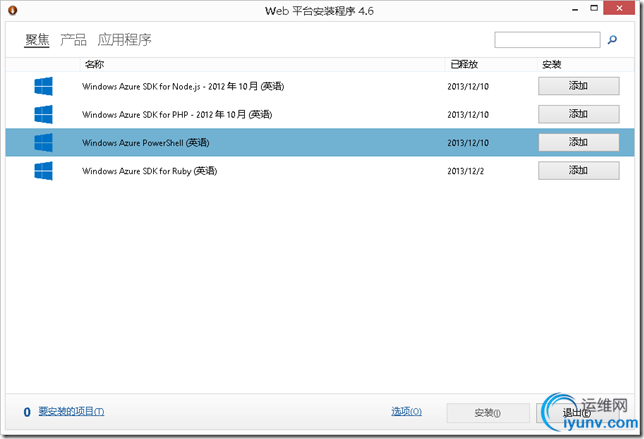Click Windows logo icon beside Node.js SDK
This screenshot has height=439, width=644.
(x=43, y=86)
